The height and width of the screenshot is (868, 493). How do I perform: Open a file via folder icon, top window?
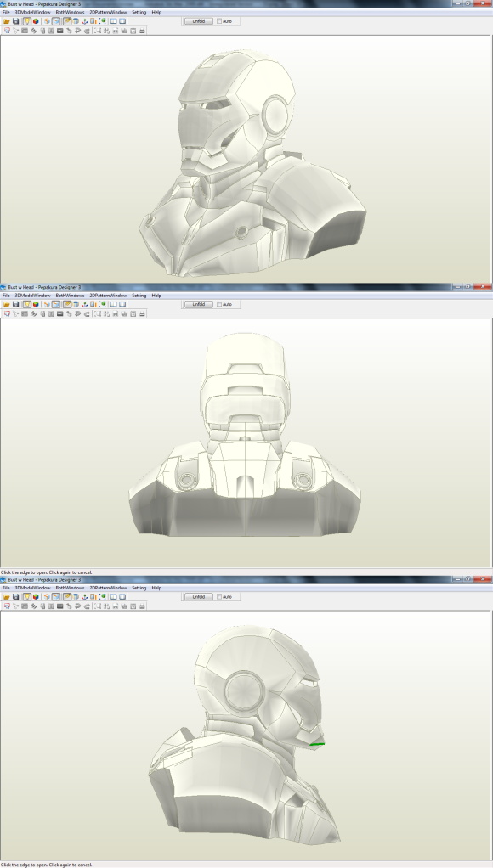(7, 21)
